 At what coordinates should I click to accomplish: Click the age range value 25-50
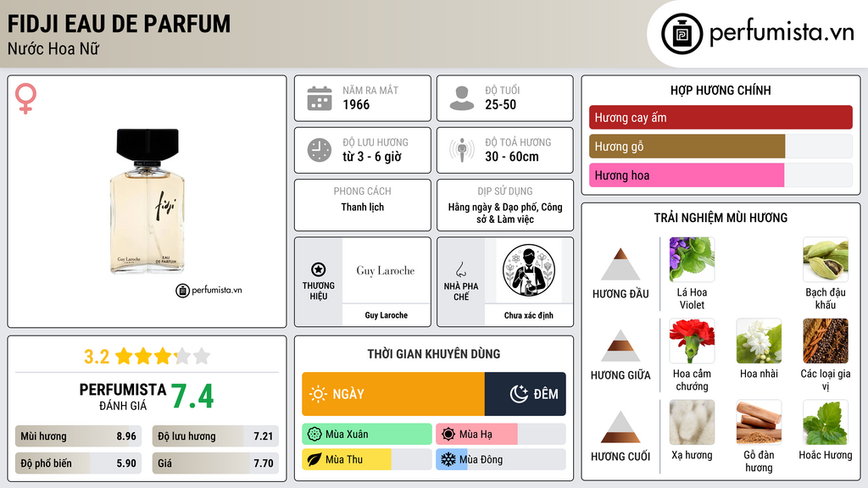500,104
